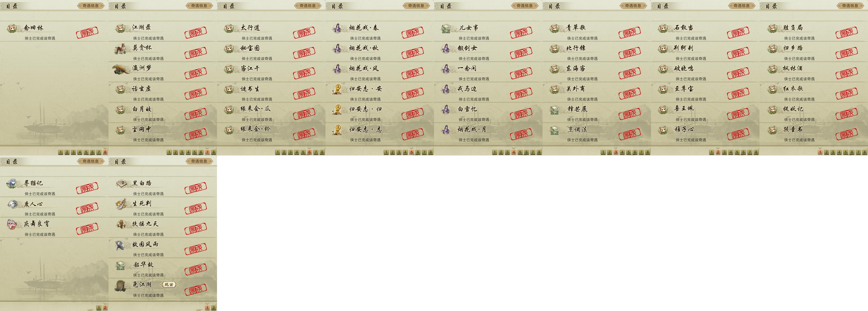Click the cat icon next to 寻猫记
The image size is (868, 311).
click(x=12, y=184)
